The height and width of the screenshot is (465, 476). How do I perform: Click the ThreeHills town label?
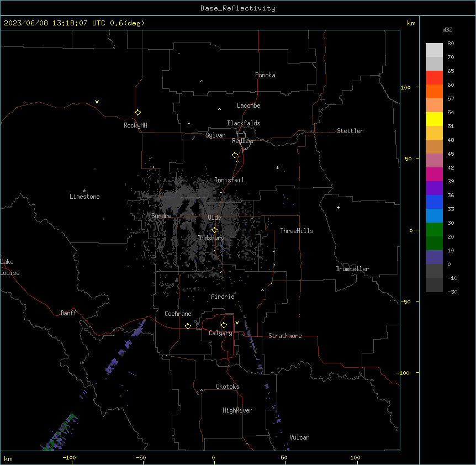tap(297, 231)
